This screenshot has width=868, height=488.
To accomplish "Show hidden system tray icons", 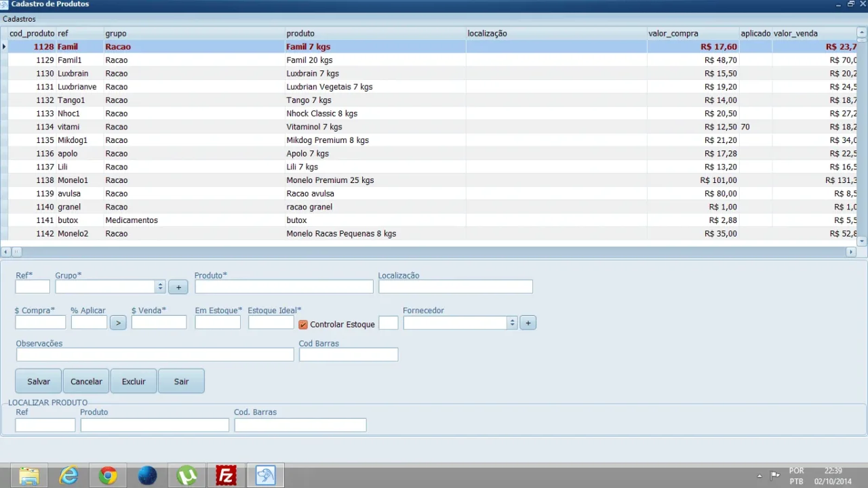I will [759, 476].
